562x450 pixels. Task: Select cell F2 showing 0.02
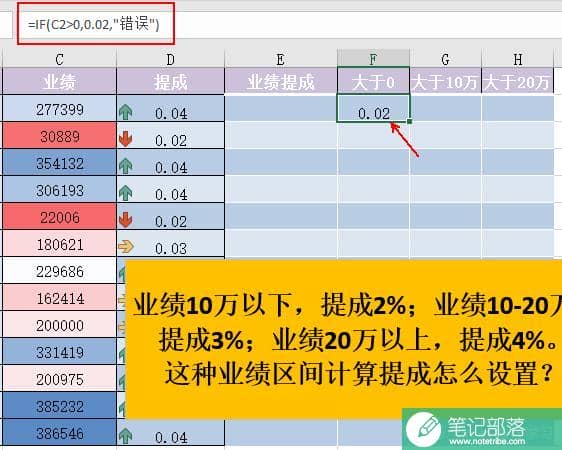pyautogui.click(x=373, y=108)
